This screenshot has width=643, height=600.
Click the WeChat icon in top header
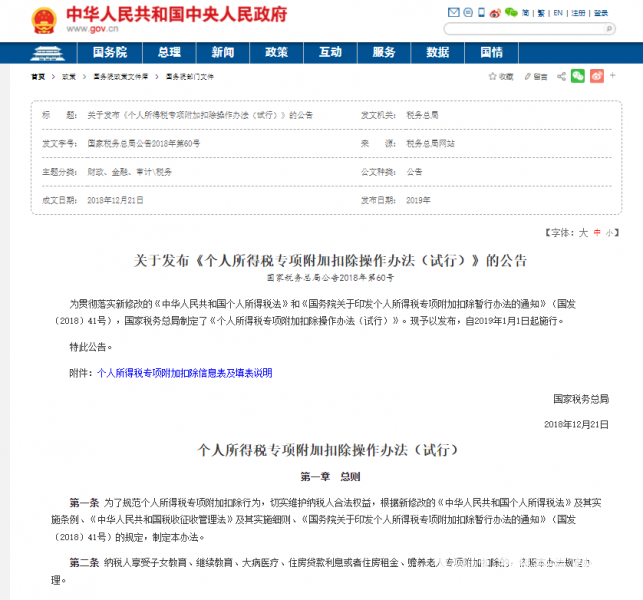click(511, 12)
